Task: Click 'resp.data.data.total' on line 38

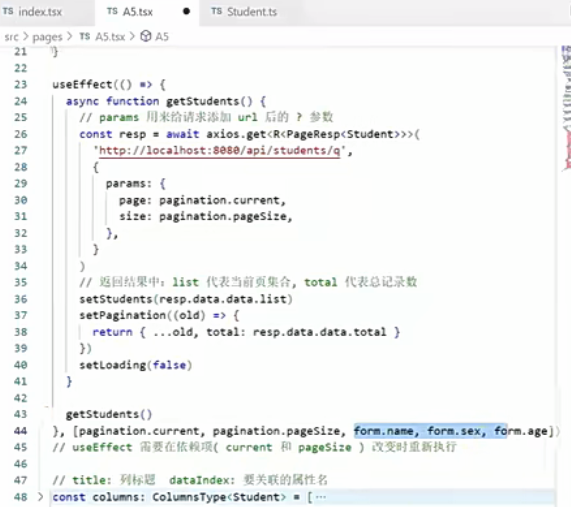Action: point(319,332)
